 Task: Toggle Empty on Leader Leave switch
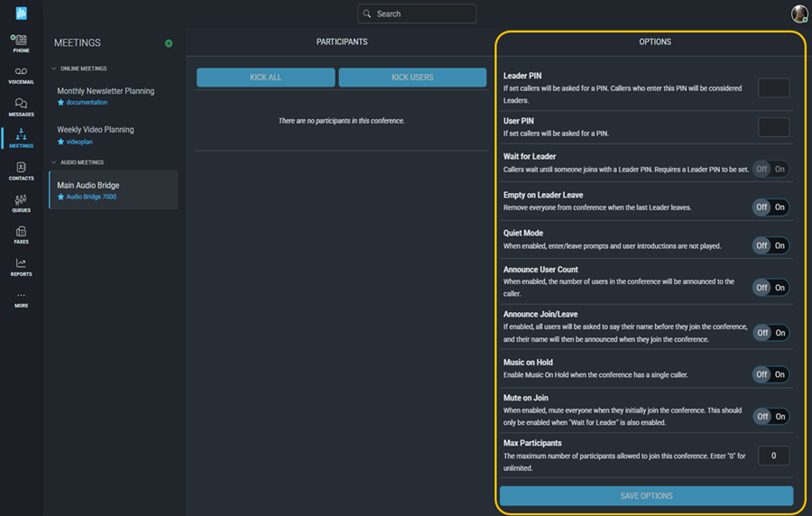pyautogui.click(x=771, y=207)
